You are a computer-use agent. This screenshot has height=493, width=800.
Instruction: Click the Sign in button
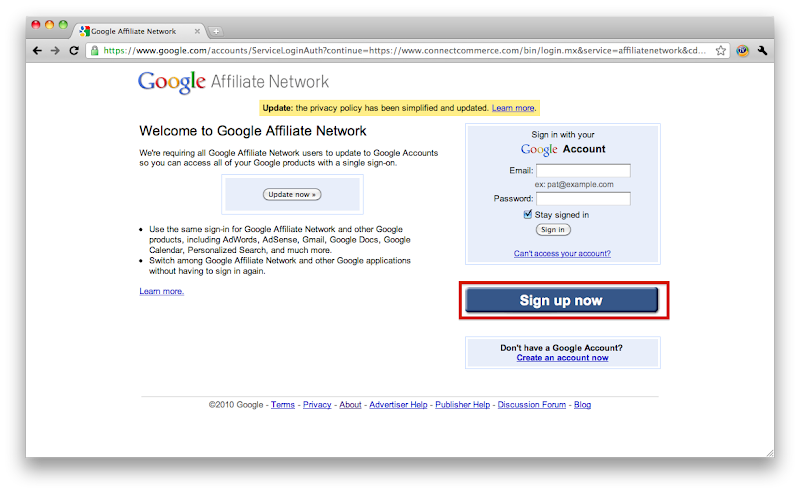tap(553, 230)
